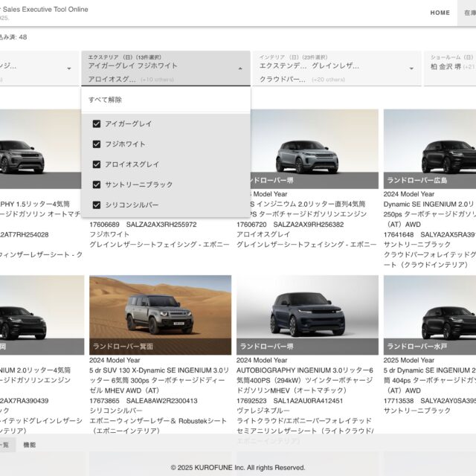
Task: Click the 5 dr SUV 130 X-Dynamic SE description
Action: [159, 380]
